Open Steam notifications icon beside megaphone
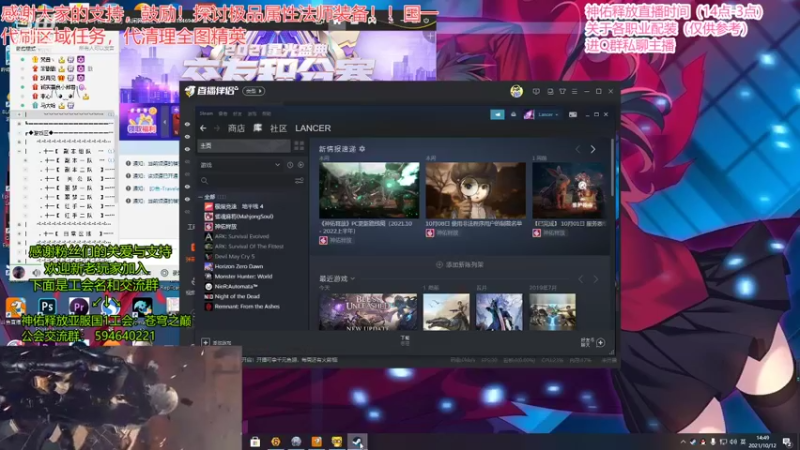The image size is (800, 450). [513, 114]
